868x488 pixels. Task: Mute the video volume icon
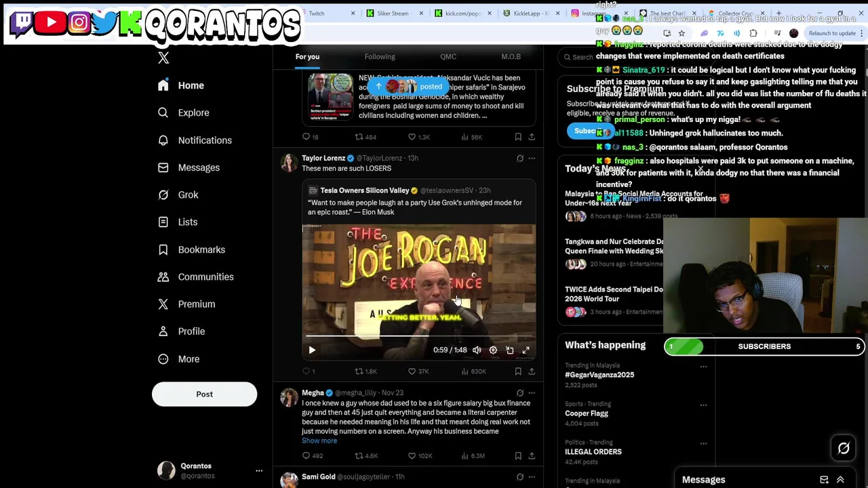tap(477, 350)
